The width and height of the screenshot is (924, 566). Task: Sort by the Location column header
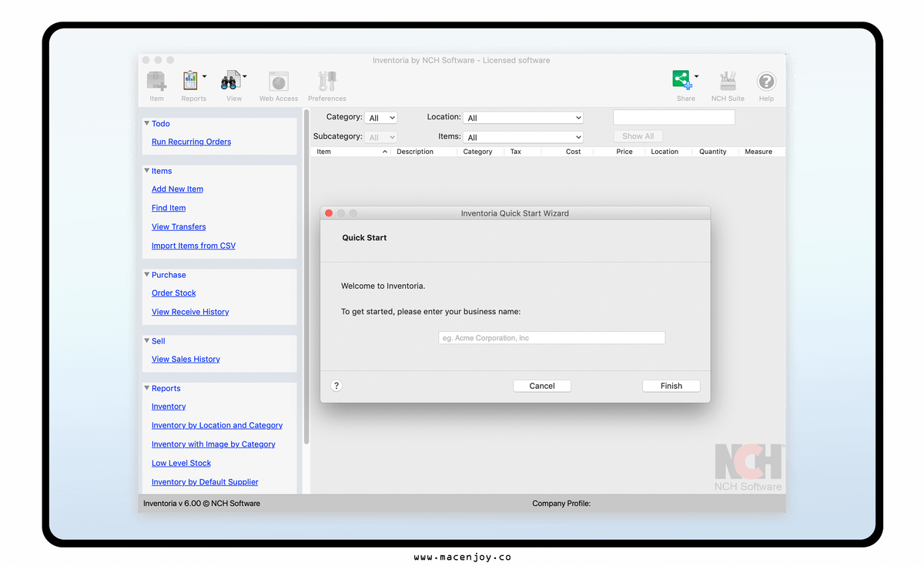pyautogui.click(x=668, y=152)
